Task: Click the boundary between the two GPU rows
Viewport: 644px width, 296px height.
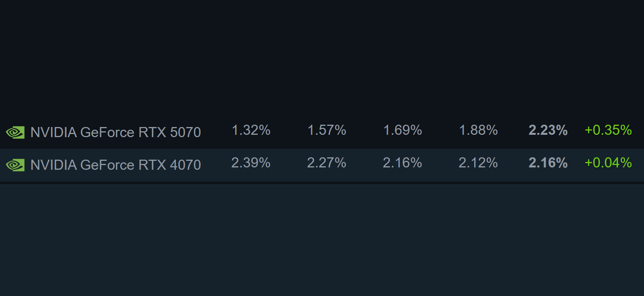Action: point(322,149)
